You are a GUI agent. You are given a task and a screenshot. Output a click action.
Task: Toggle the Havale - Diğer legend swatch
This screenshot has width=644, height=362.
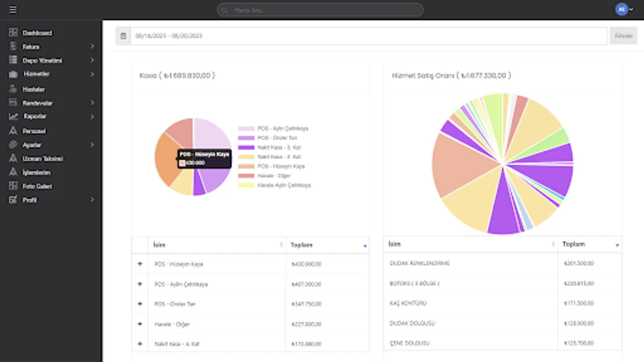[246, 176]
